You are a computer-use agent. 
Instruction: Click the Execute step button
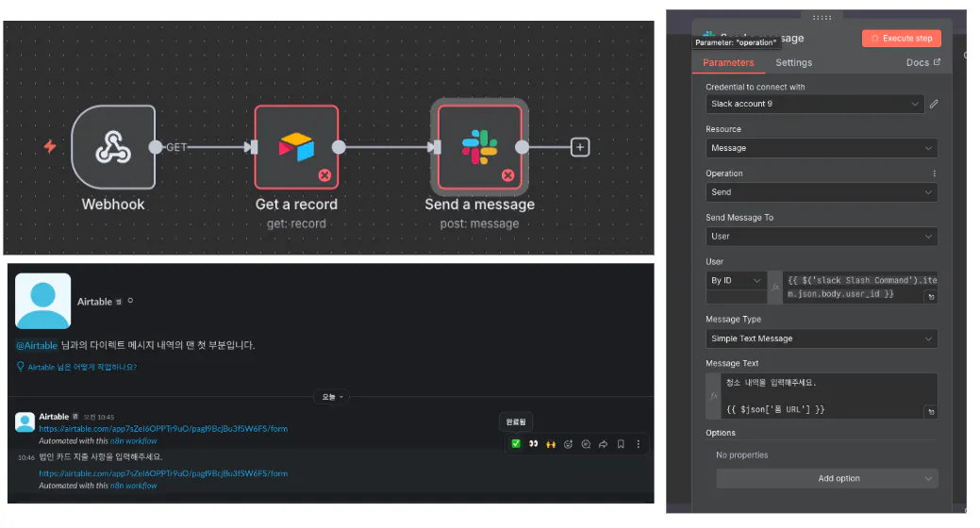point(902,38)
